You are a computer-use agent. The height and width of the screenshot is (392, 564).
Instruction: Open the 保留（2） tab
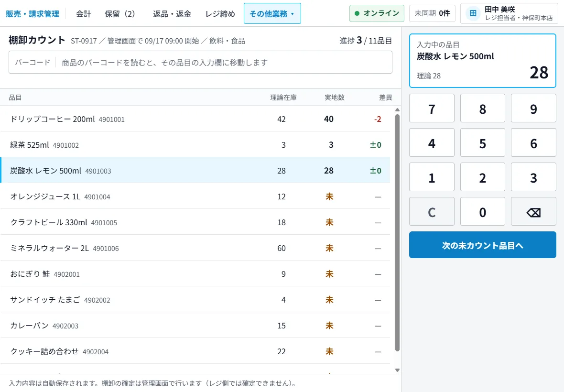pos(120,14)
